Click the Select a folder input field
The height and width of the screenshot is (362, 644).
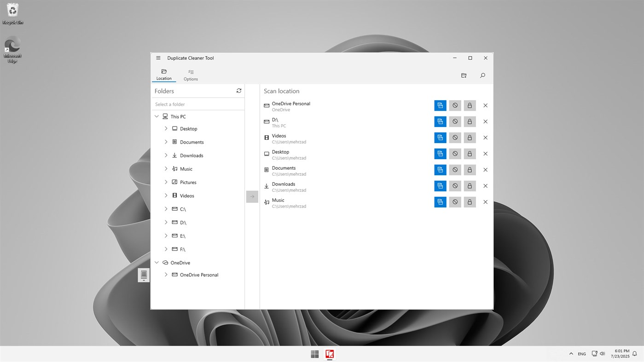point(198,104)
